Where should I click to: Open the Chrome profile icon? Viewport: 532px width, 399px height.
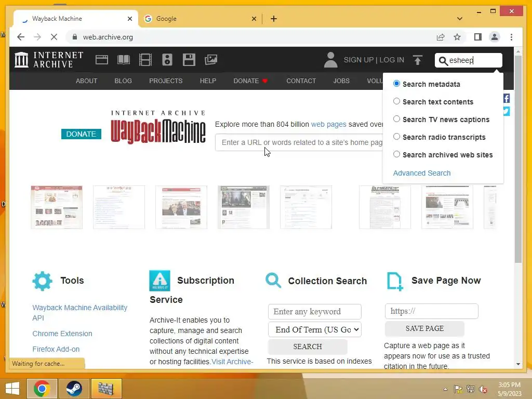[495, 37]
